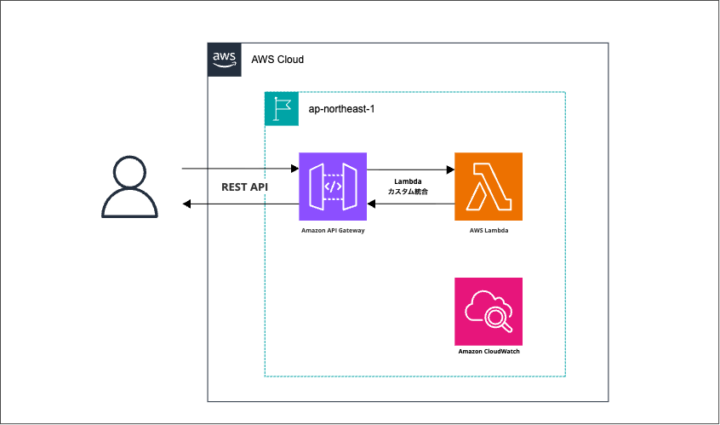
Task: Select the caption text under Lambda icon
Action: tap(488, 230)
